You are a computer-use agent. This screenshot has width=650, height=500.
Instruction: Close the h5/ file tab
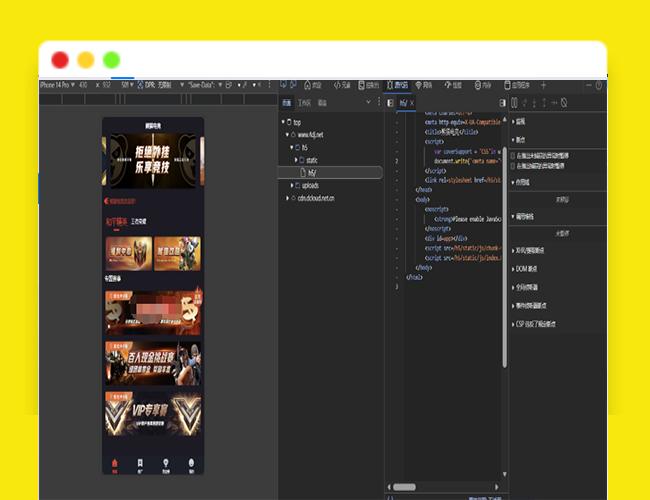point(412,103)
